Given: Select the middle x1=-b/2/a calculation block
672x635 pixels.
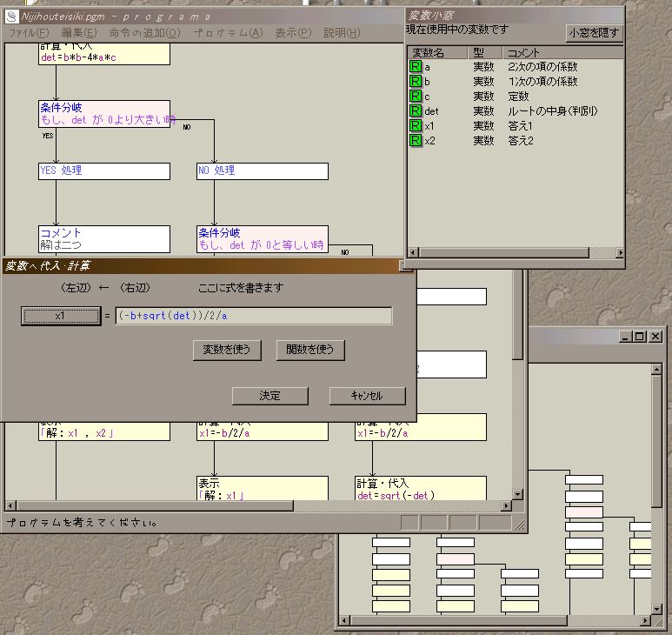Looking at the screenshot, I should [x=263, y=431].
